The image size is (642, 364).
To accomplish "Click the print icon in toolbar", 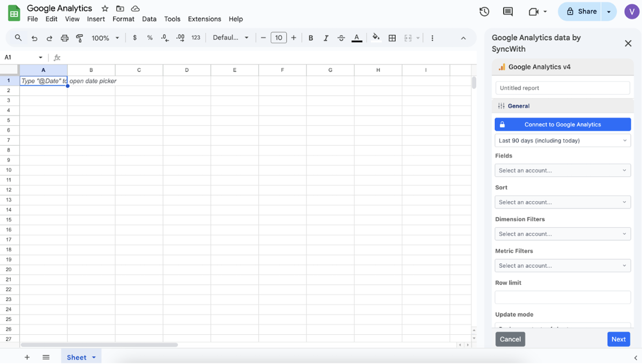I will coord(65,38).
